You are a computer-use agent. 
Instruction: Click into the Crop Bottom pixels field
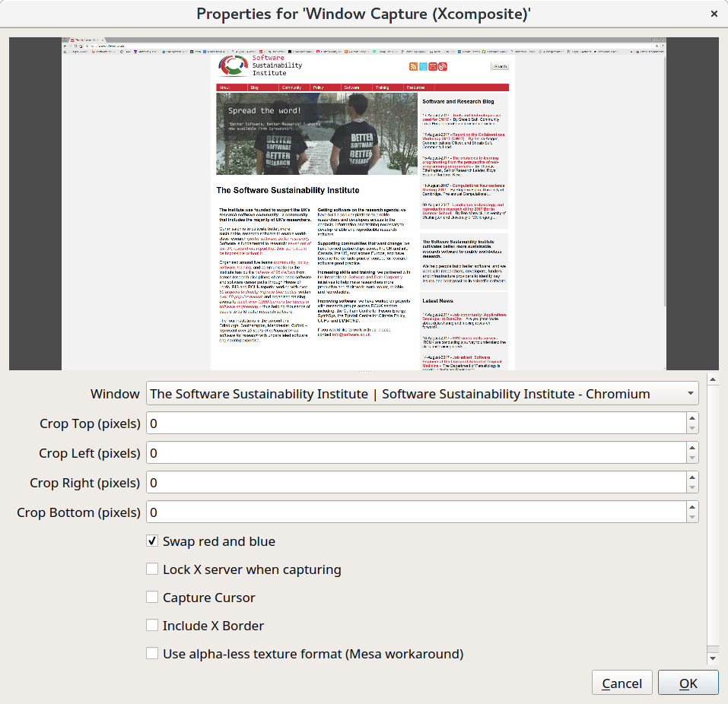point(415,512)
